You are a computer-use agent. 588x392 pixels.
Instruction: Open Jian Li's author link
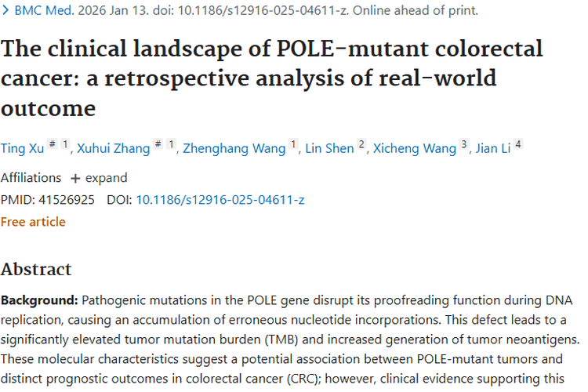coord(491,148)
